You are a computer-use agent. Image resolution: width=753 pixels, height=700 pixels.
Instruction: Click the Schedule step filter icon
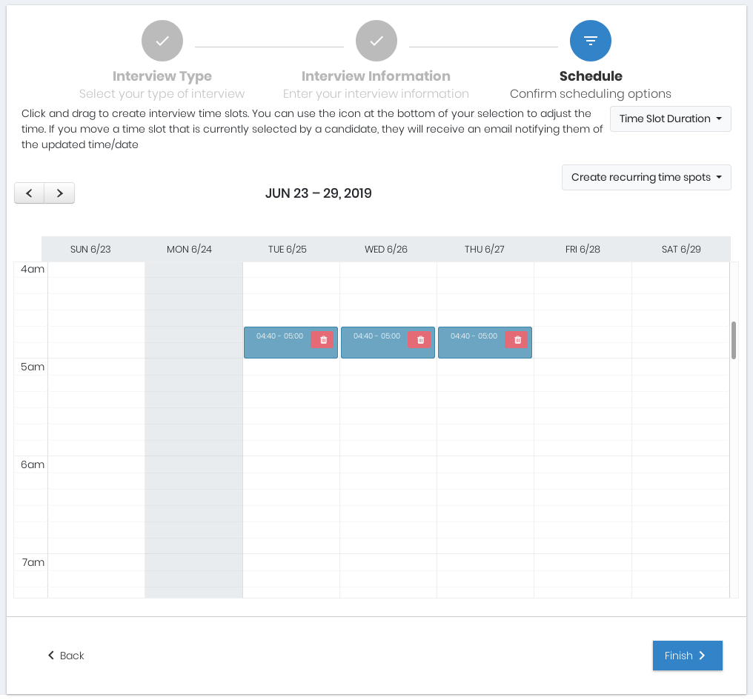pyautogui.click(x=591, y=41)
